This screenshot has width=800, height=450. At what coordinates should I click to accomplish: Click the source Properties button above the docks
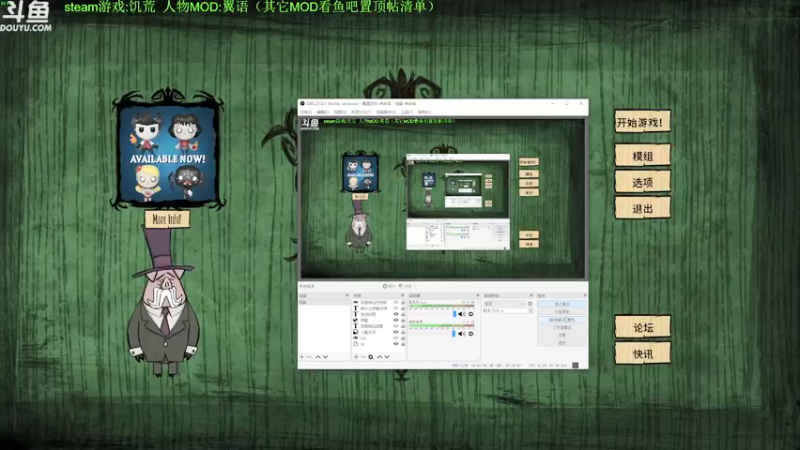pos(389,286)
